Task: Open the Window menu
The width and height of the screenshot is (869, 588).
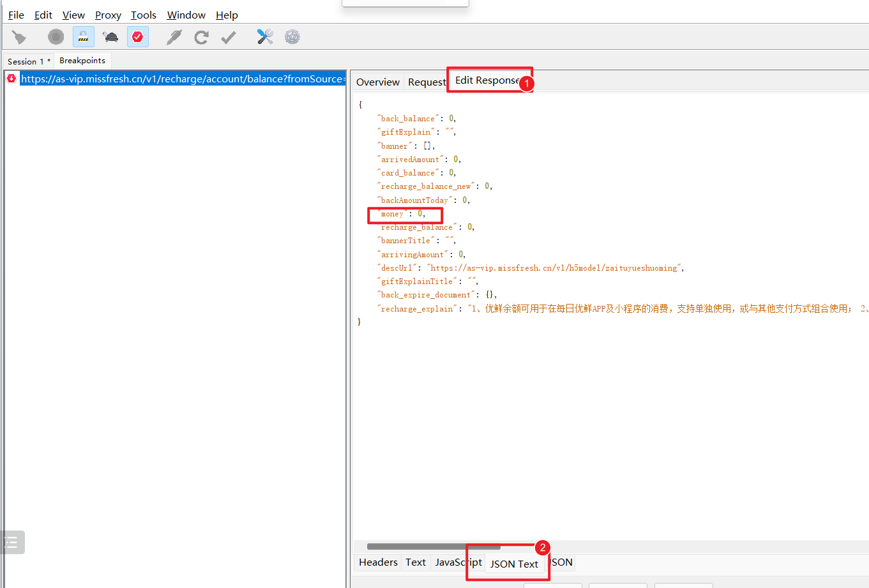Action: point(186,15)
